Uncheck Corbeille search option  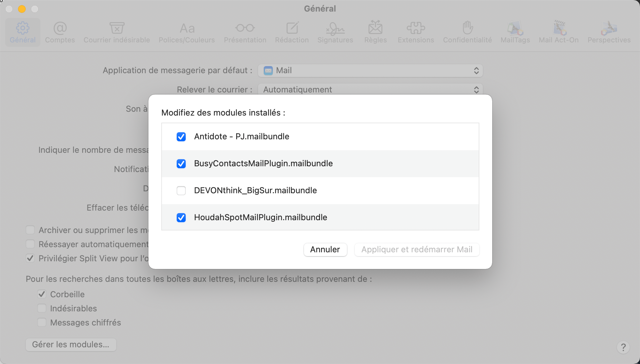(42, 294)
